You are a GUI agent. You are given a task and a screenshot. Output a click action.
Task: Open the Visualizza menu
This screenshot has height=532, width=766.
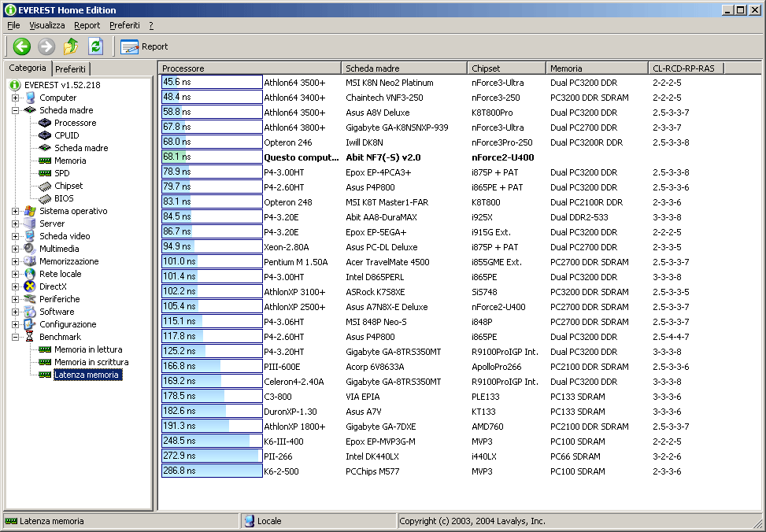pos(47,25)
